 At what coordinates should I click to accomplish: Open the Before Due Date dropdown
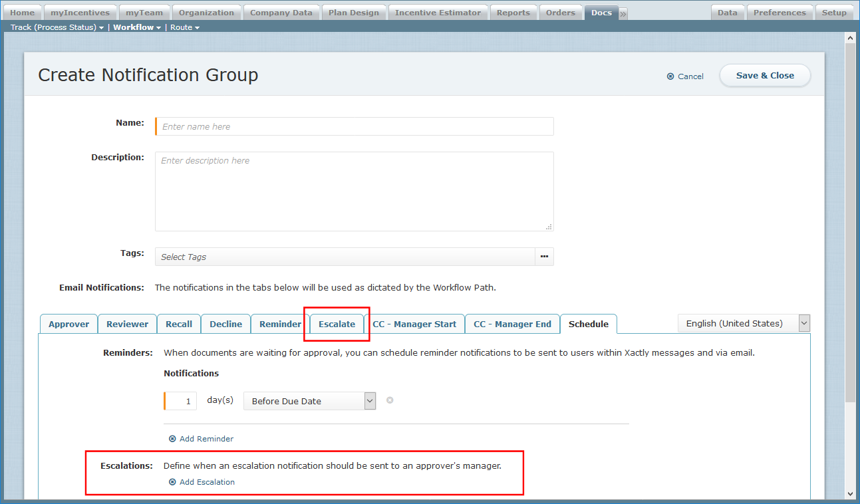(309, 401)
